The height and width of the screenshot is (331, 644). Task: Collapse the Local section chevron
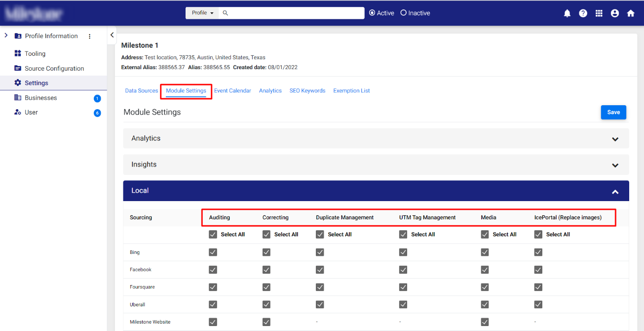[615, 191]
